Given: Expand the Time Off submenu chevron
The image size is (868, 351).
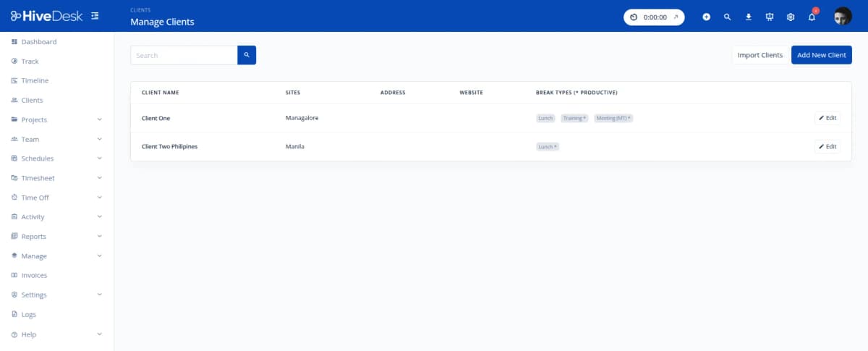Looking at the screenshot, I should pos(100,198).
